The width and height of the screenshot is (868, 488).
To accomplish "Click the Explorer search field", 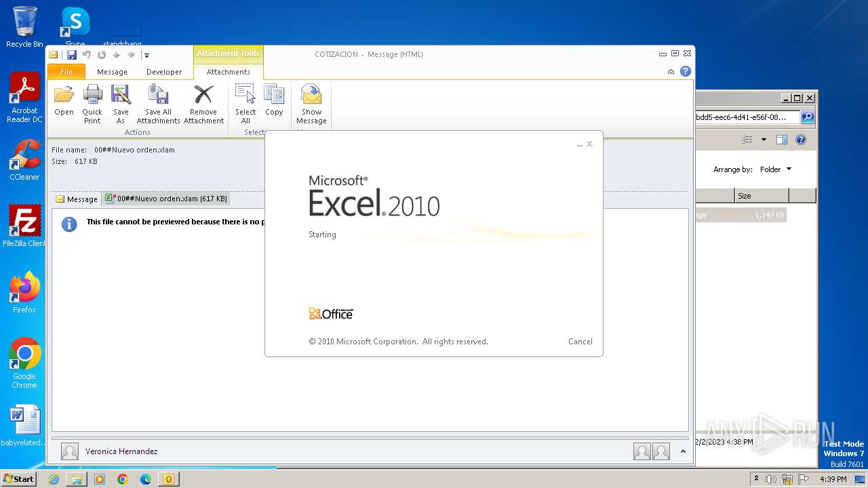I will coord(747,117).
